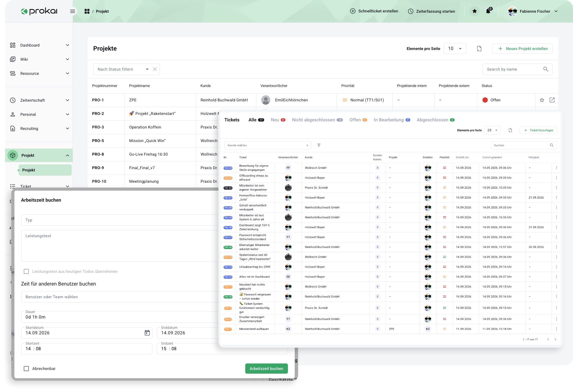Click Zeiterfassung starten in header
573x392 pixels.
[431, 11]
